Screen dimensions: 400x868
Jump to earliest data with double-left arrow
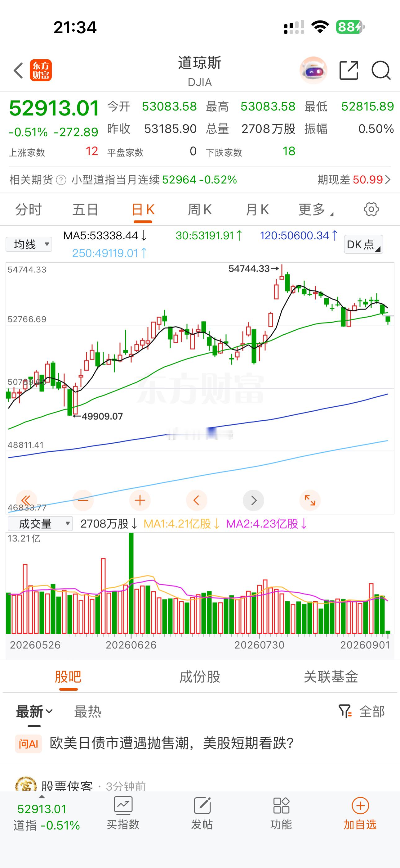[26, 500]
